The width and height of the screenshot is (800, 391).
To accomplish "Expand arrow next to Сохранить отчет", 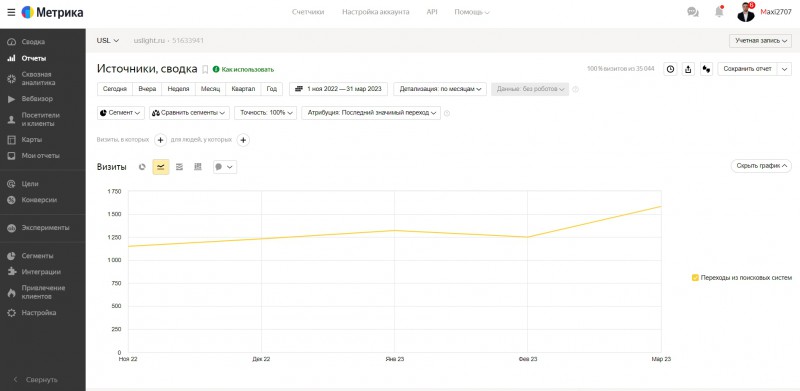I will tap(784, 69).
